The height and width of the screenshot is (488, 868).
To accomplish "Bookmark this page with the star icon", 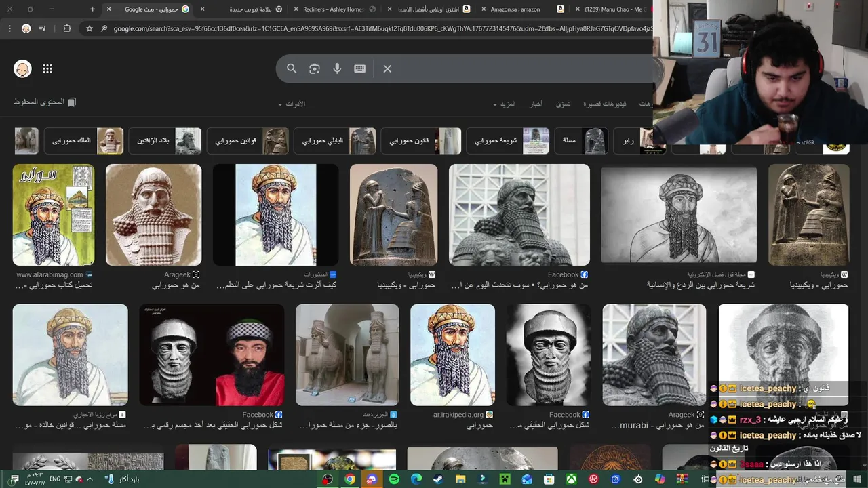I will (x=90, y=28).
